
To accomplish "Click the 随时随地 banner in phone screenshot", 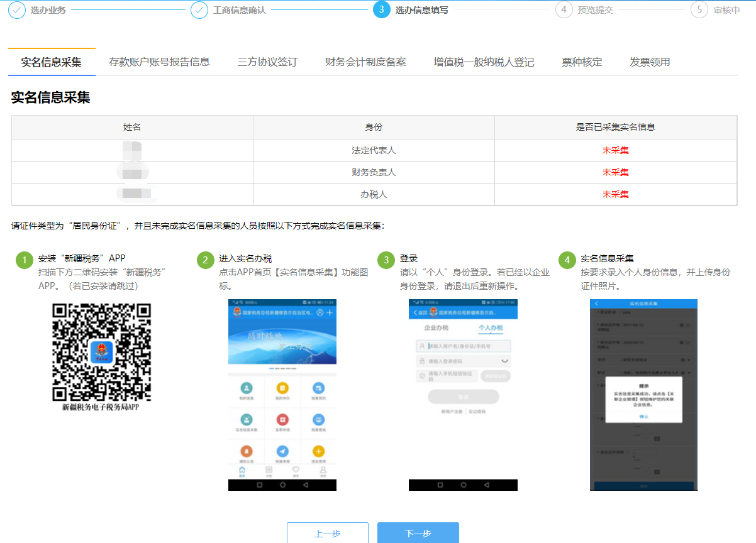I will (282, 341).
